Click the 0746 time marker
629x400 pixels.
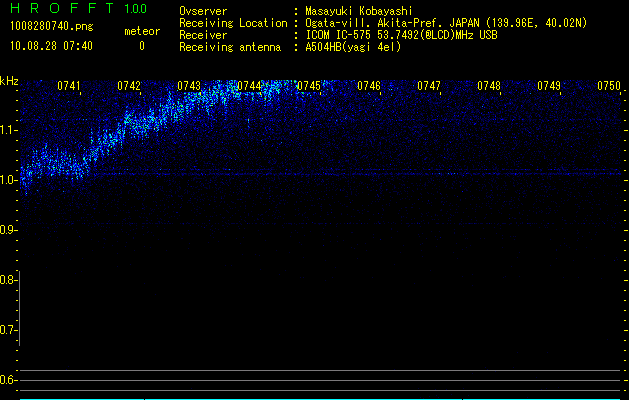[369, 86]
